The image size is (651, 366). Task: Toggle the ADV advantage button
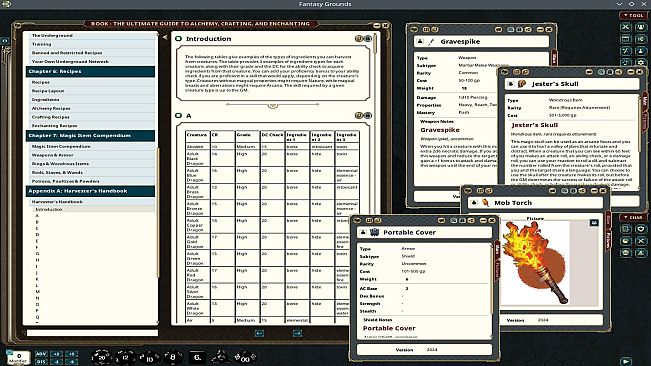[41, 354]
